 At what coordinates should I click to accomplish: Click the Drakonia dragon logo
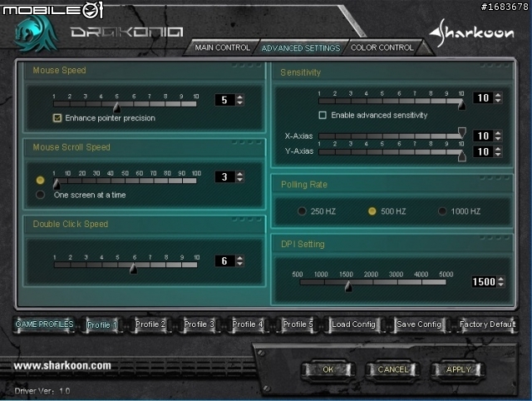(36, 34)
